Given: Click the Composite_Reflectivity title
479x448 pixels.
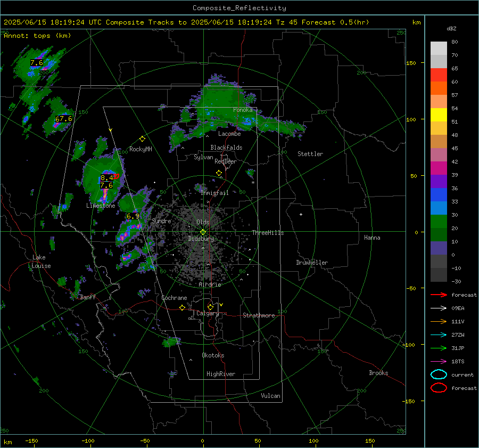Looking at the screenshot, I should (240, 8).
